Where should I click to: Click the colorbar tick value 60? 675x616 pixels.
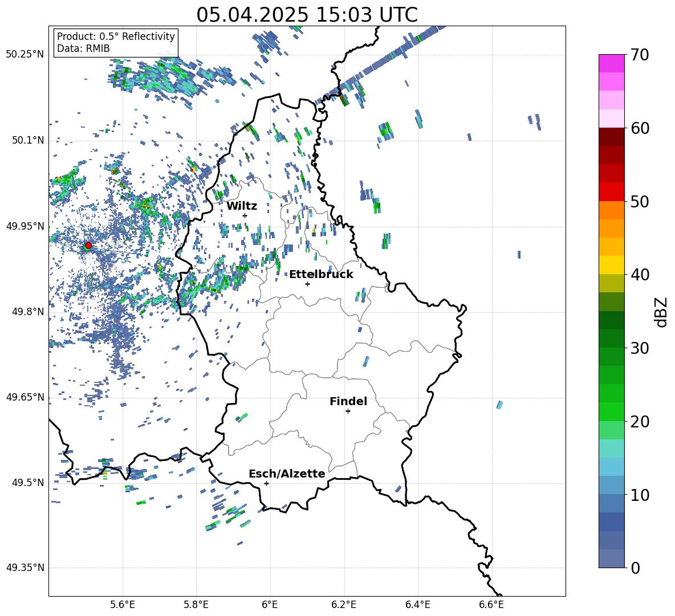[640, 128]
